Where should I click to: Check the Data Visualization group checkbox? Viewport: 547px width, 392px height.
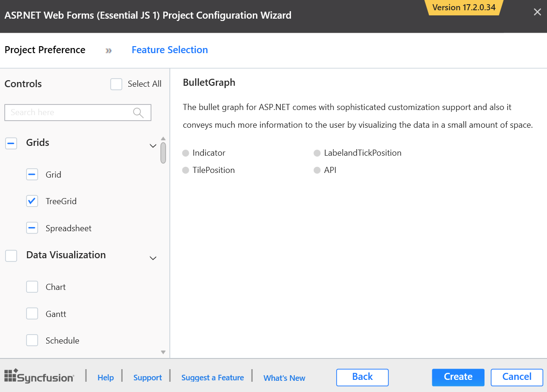[11, 255]
